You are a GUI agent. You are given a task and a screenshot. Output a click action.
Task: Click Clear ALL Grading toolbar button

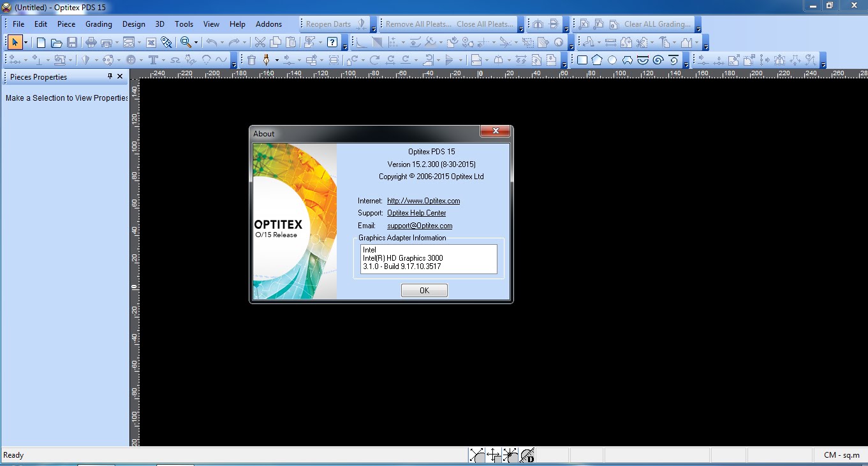tap(657, 24)
